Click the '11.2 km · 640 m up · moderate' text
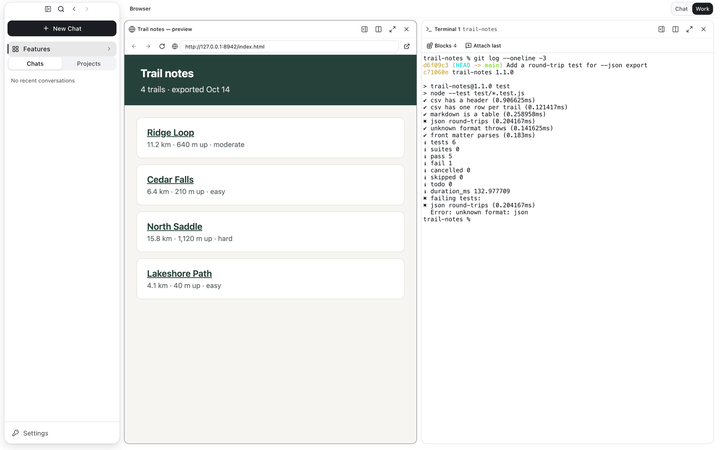 pos(196,145)
